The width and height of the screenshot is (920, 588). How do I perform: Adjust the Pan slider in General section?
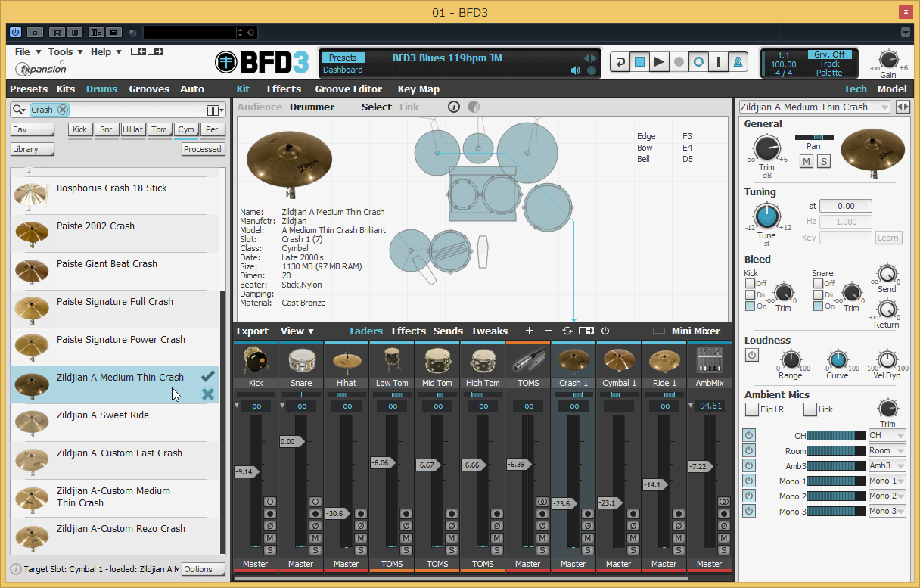(813, 137)
